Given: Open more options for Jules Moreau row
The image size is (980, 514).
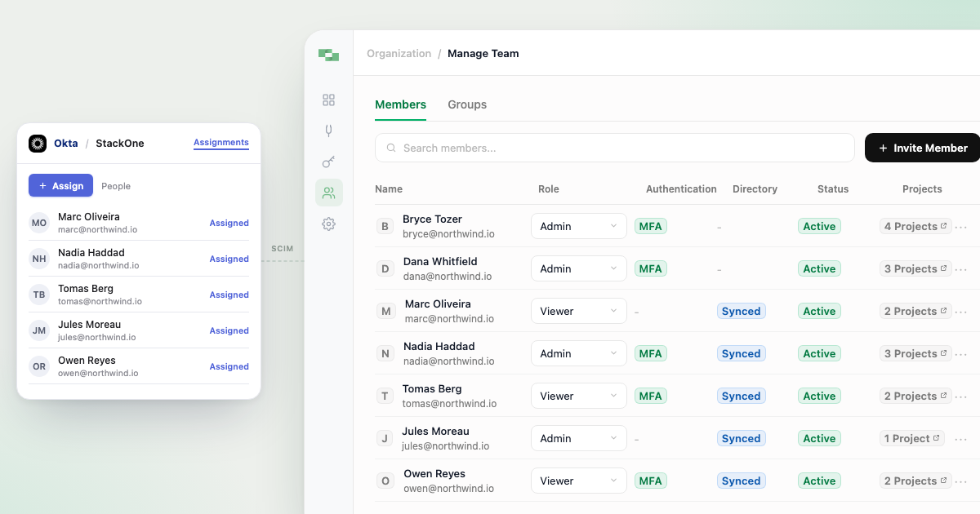Looking at the screenshot, I should tap(961, 439).
